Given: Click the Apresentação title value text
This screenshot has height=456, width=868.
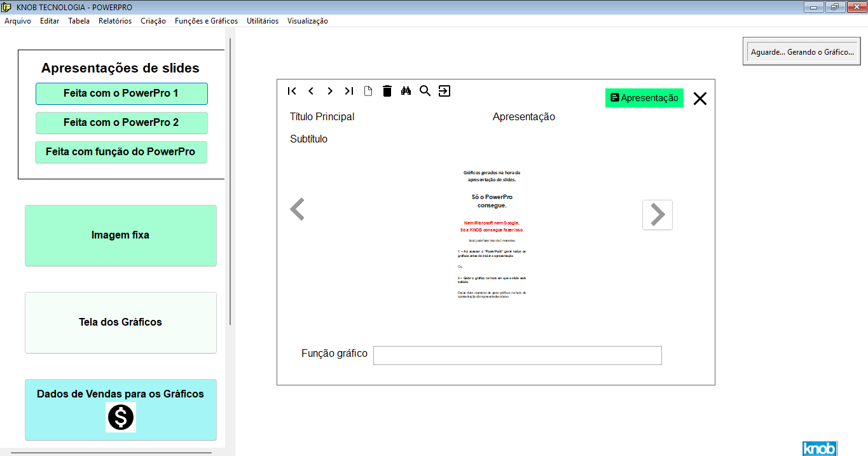Looking at the screenshot, I should (x=524, y=117).
